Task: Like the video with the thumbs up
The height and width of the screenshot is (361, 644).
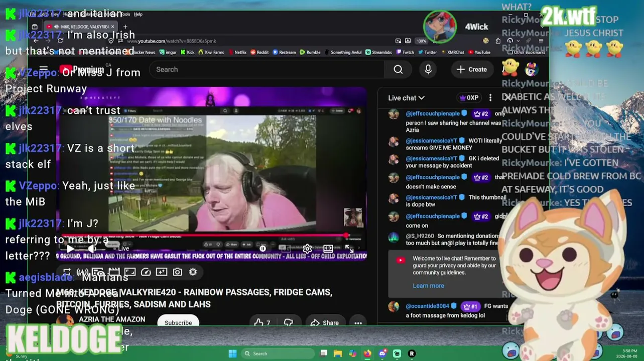Action: tap(262, 323)
